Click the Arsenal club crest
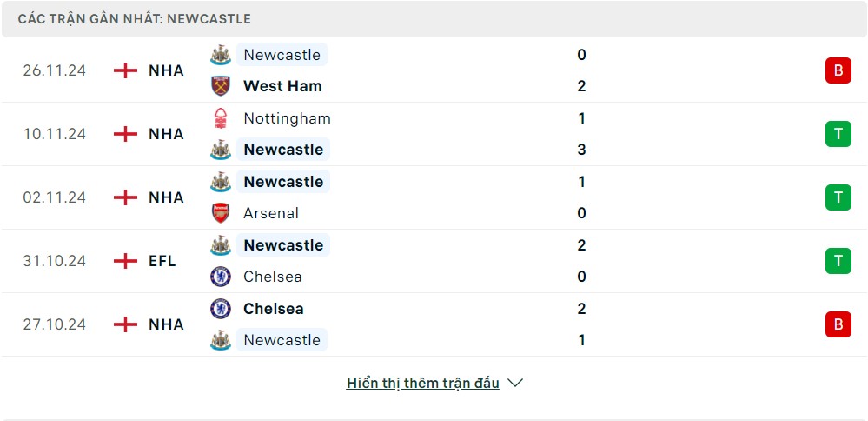 click(221, 213)
